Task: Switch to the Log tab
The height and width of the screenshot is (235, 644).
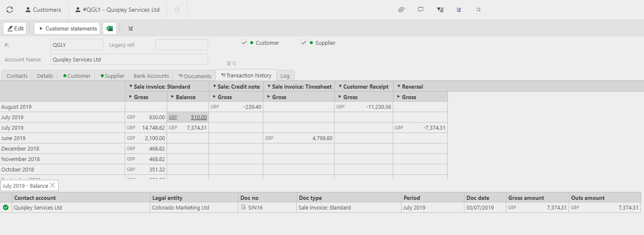Action: click(285, 76)
